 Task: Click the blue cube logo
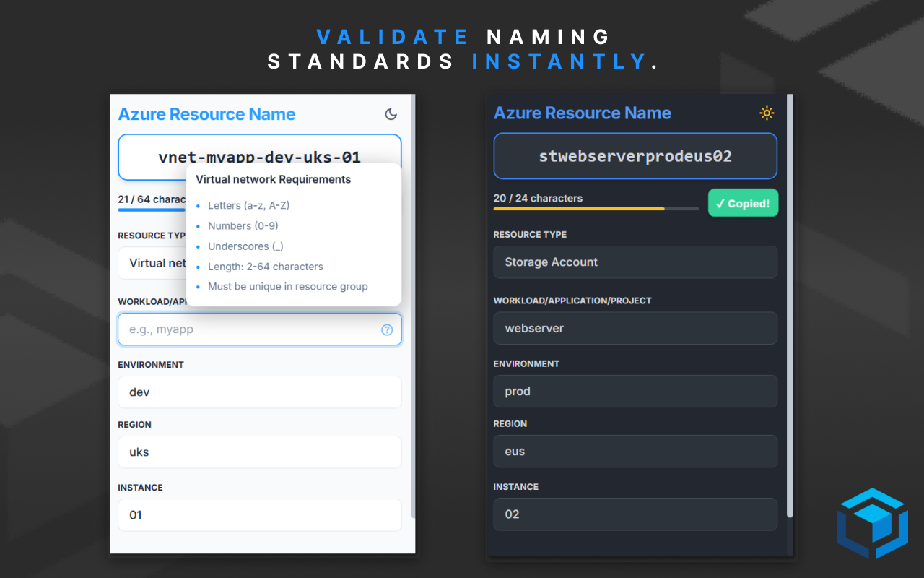871,523
